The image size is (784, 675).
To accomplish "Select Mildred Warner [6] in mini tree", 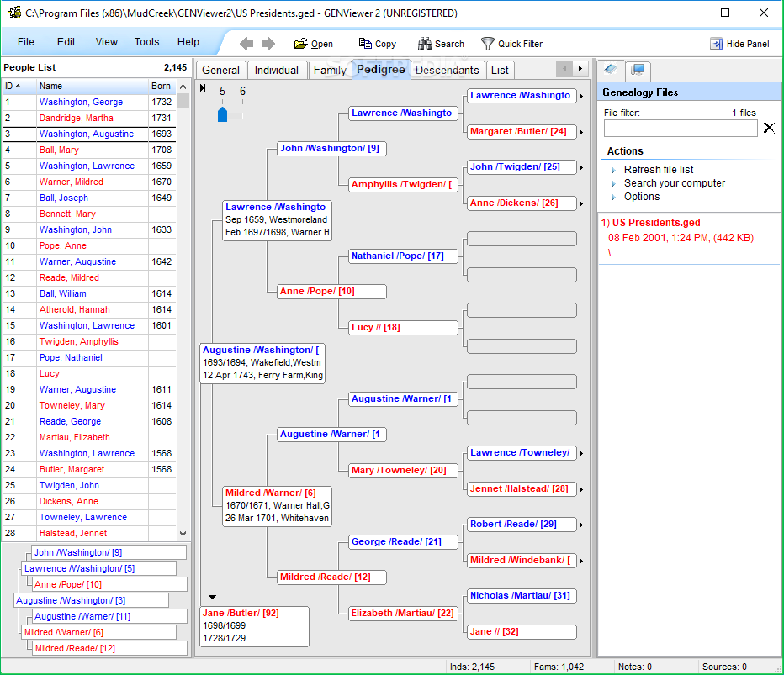I will tap(99, 632).
